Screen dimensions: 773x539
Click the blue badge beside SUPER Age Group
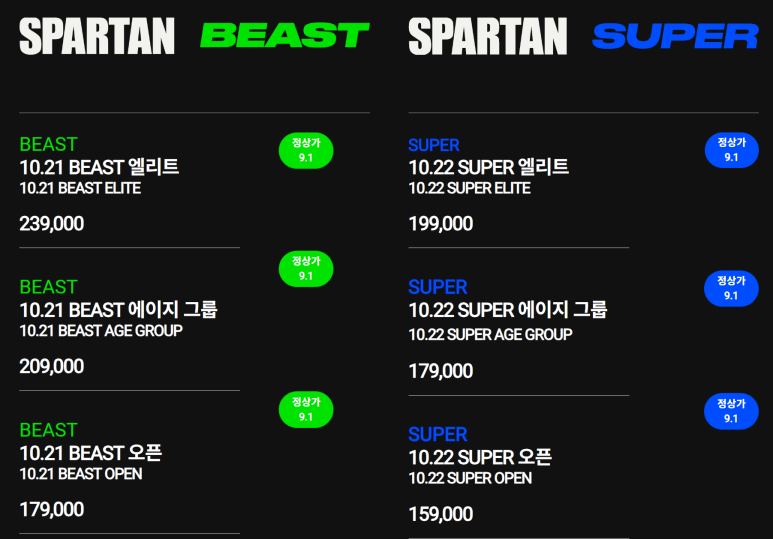[731, 288]
